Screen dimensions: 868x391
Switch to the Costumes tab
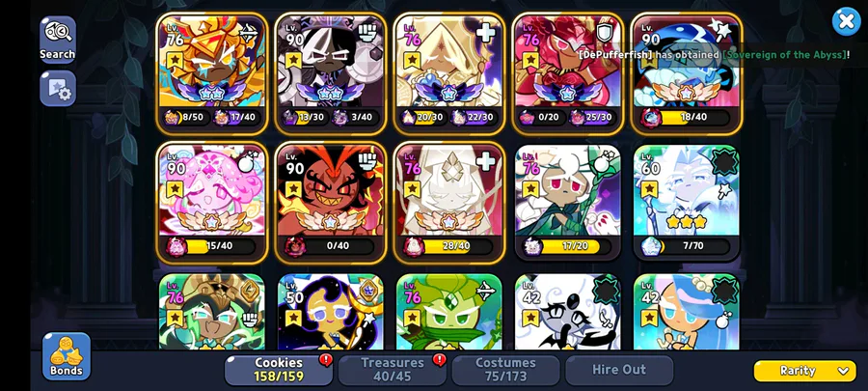pyautogui.click(x=506, y=370)
